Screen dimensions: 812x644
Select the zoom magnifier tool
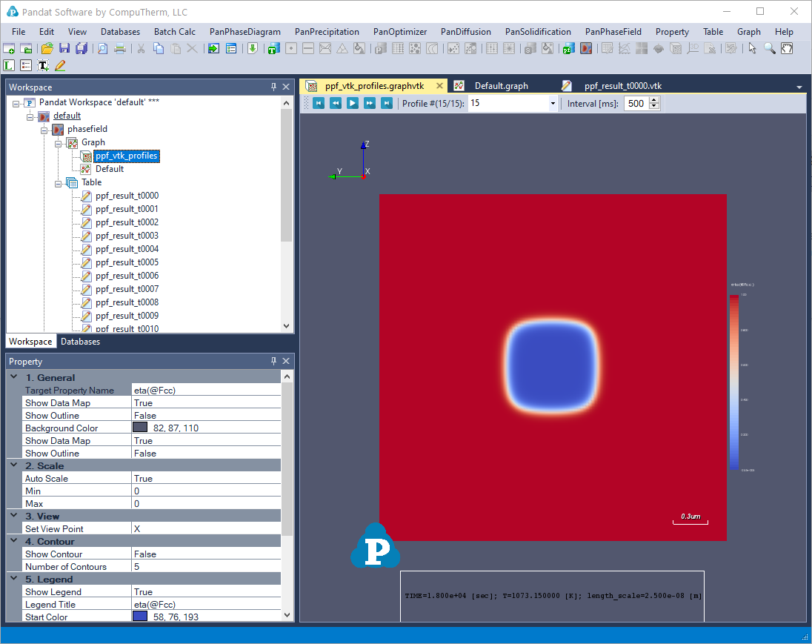(770, 49)
